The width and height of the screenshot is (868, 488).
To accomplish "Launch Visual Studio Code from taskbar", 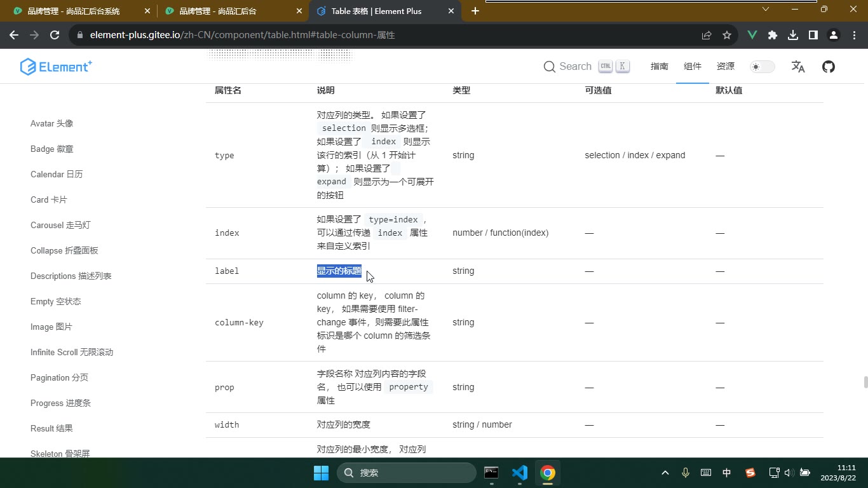I will tap(520, 473).
